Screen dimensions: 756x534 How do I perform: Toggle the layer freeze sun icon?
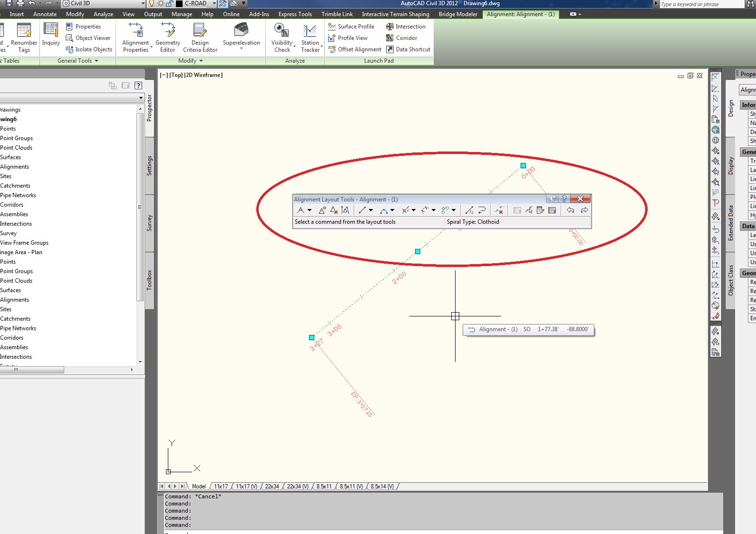[x=161, y=3]
